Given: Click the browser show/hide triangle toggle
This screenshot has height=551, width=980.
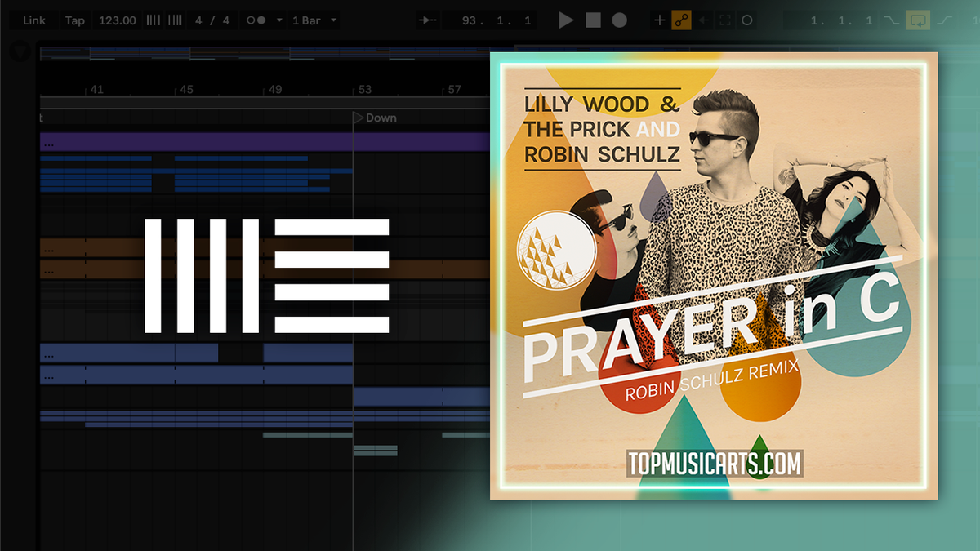Looking at the screenshot, I should point(18,52).
